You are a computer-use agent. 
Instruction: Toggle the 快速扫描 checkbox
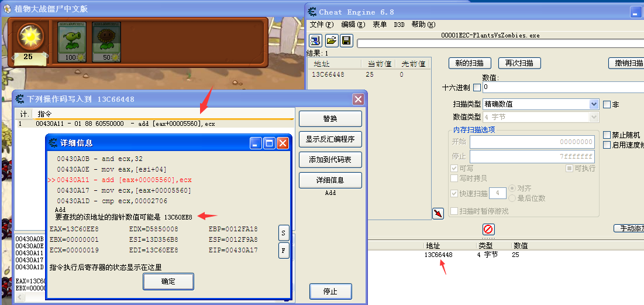(454, 193)
